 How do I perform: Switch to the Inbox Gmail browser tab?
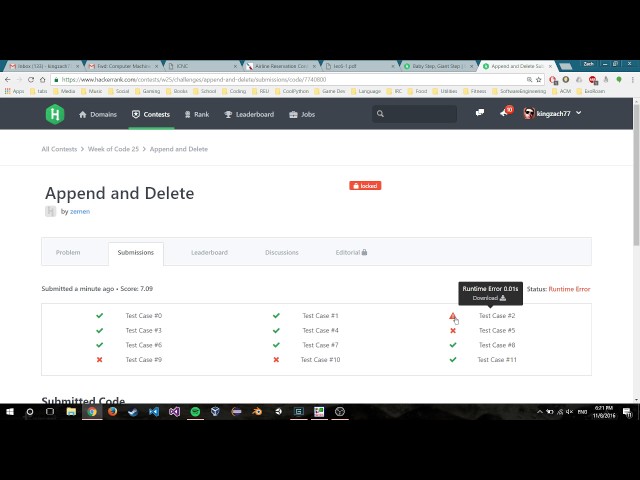(x=43, y=66)
